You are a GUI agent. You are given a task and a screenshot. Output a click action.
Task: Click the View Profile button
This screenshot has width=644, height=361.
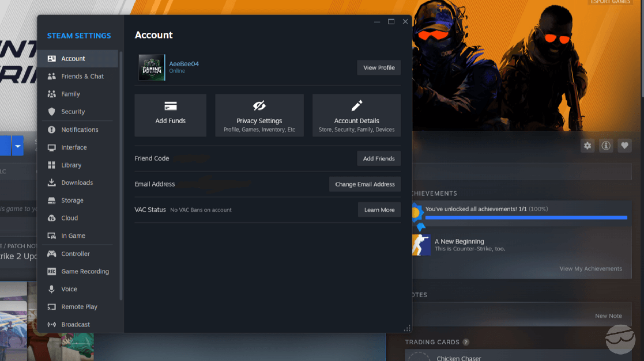[x=379, y=68]
